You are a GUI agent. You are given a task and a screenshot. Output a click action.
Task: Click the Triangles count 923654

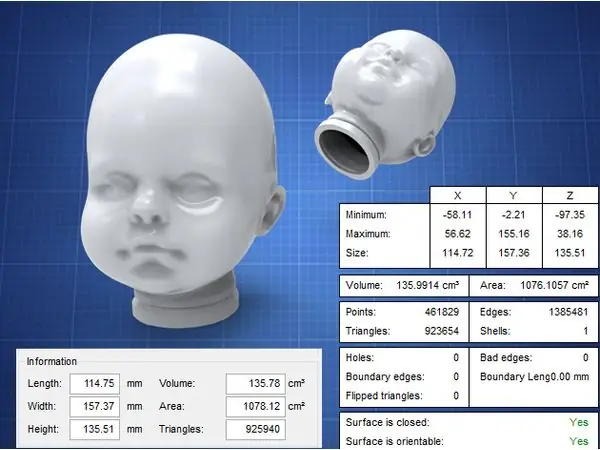(442, 331)
